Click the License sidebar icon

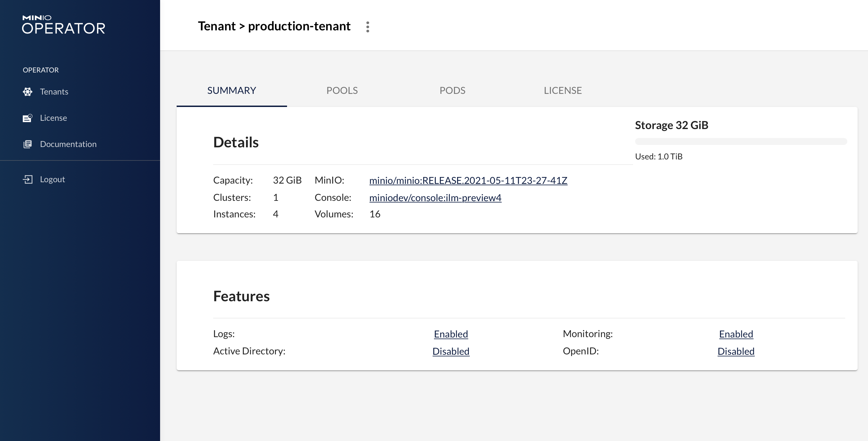click(28, 118)
